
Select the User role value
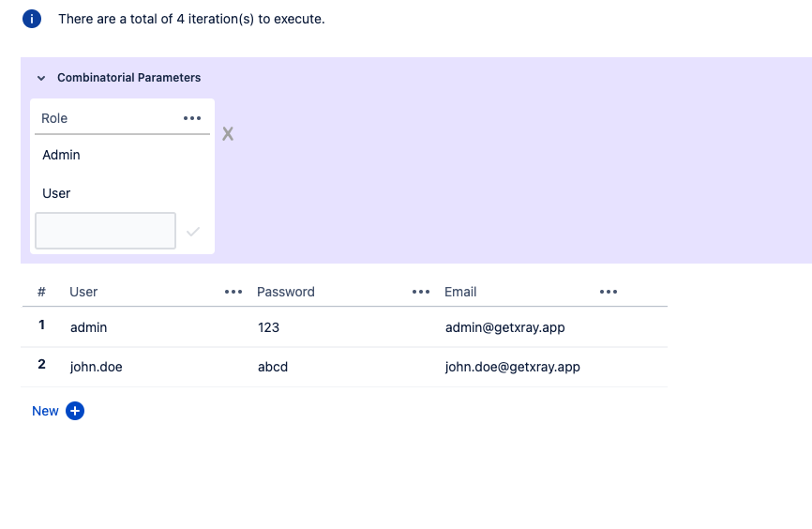tap(56, 193)
